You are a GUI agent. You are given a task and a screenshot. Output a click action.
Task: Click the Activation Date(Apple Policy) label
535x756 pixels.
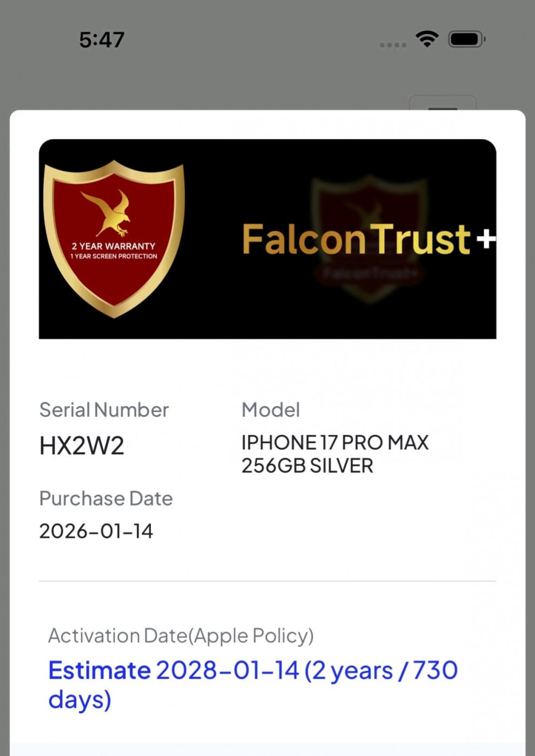(x=180, y=636)
